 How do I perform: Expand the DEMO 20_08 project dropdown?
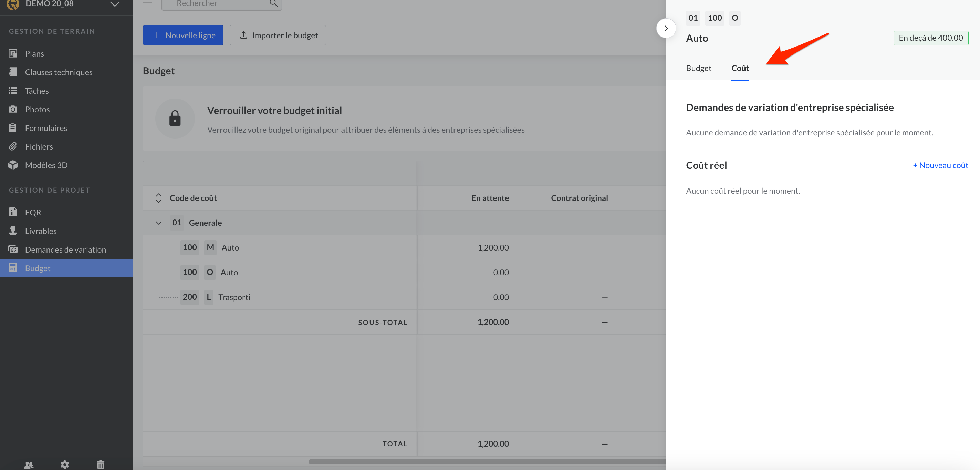pos(115,4)
